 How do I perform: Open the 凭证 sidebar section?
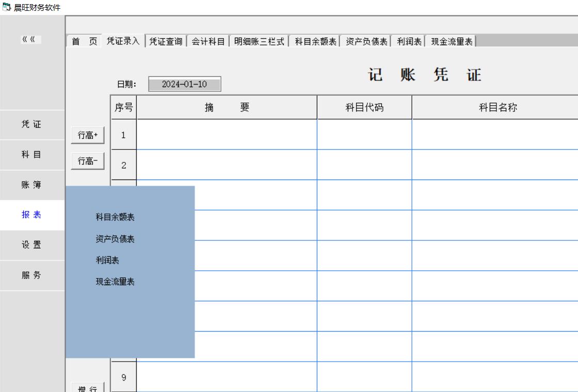(31, 124)
